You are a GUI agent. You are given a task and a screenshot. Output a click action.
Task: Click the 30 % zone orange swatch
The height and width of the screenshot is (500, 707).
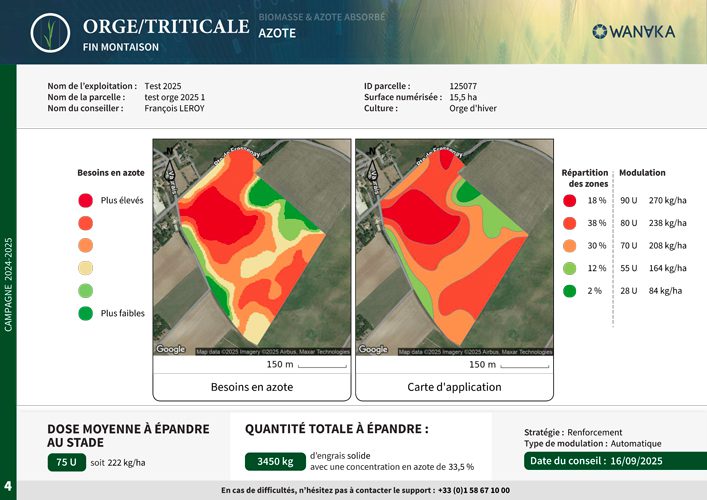point(569,245)
